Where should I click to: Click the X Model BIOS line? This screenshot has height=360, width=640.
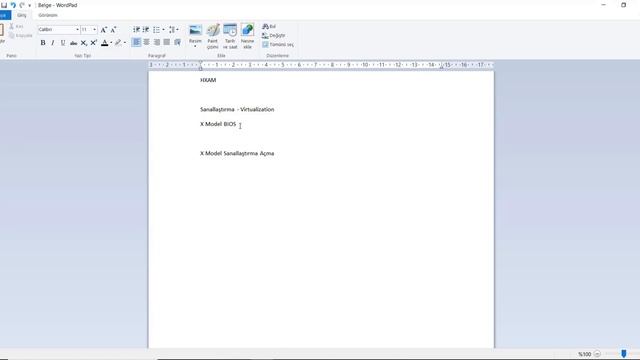[x=218, y=124]
